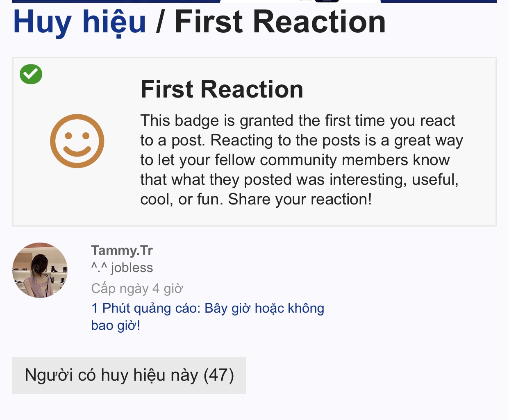Click "First Reaction" in the breadcrumb title
This screenshot has width=509, height=420.
tap(280, 22)
